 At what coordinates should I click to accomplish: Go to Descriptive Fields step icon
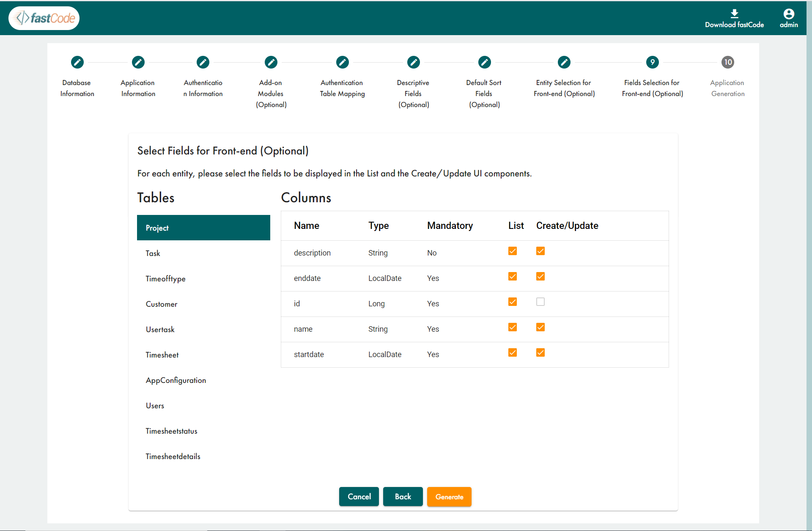coord(414,62)
